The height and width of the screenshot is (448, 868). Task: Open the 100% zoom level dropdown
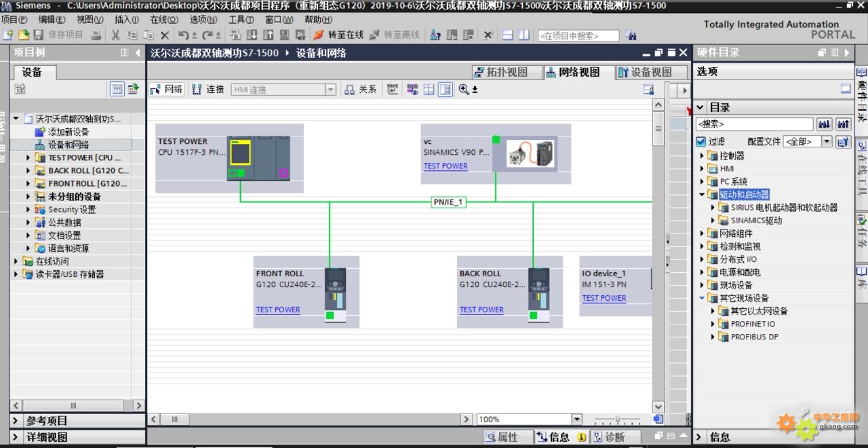pyautogui.click(x=577, y=419)
